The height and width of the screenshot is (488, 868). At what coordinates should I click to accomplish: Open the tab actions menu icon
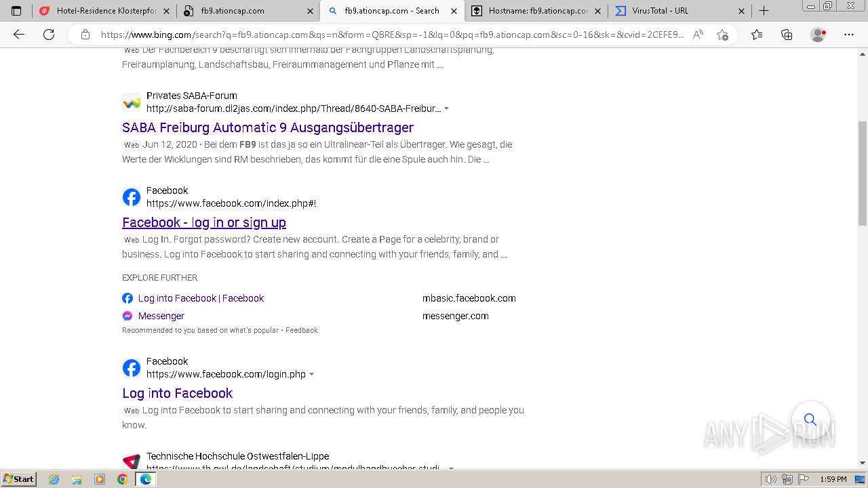tap(16, 11)
